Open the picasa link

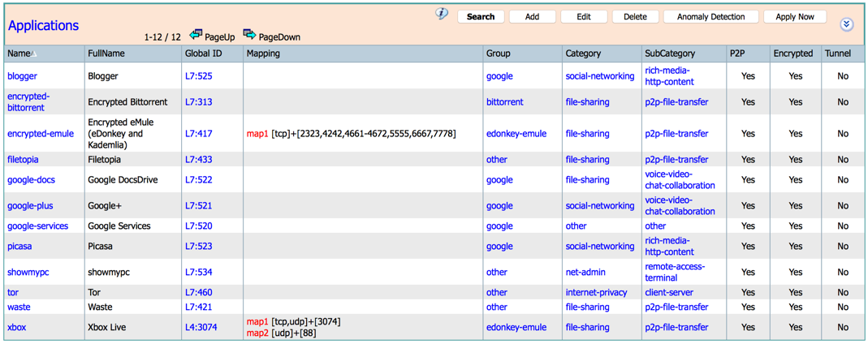coord(19,246)
